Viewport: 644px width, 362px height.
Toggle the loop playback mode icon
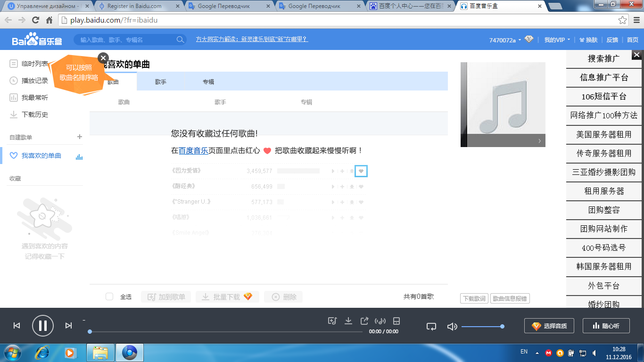pyautogui.click(x=431, y=326)
